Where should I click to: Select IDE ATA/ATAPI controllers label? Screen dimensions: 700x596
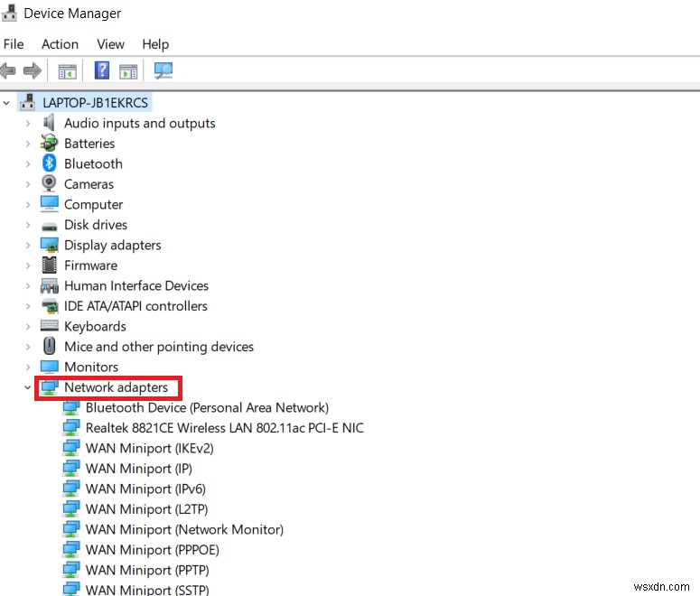click(x=135, y=306)
